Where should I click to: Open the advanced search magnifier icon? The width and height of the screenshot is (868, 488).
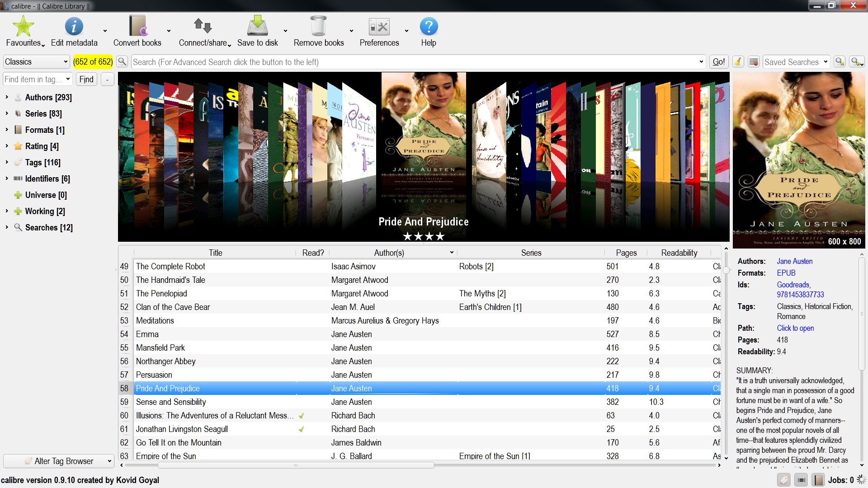(x=122, y=62)
